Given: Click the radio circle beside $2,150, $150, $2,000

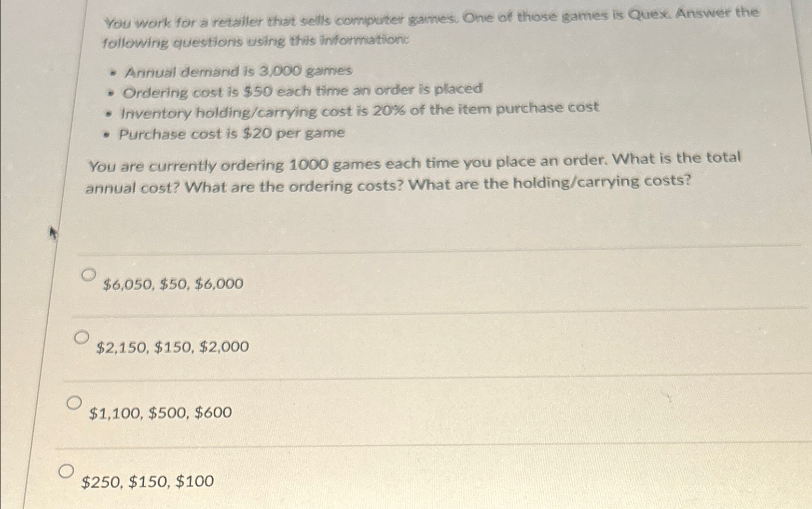Looking at the screenshot, I should [x=82, y=337].
